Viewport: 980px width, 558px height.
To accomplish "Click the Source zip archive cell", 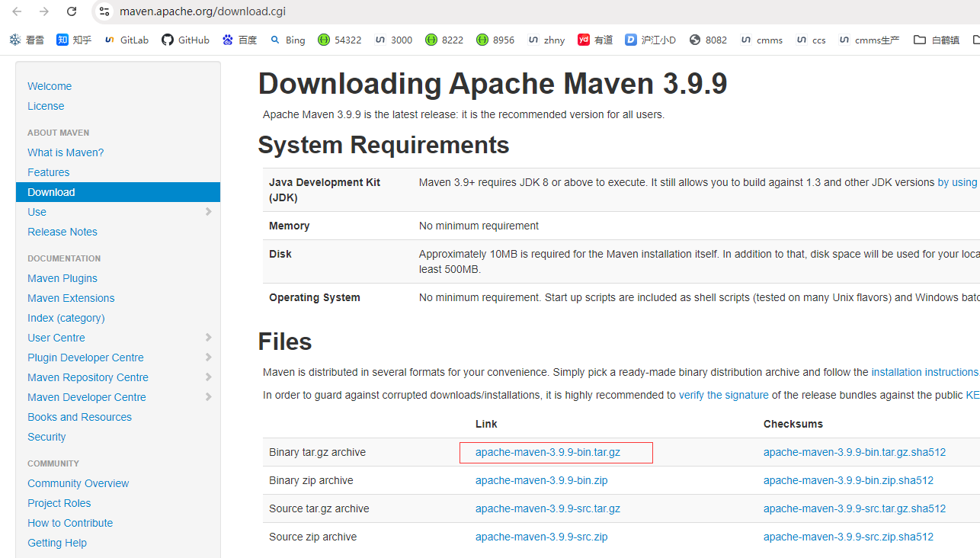I will [312, 537].
